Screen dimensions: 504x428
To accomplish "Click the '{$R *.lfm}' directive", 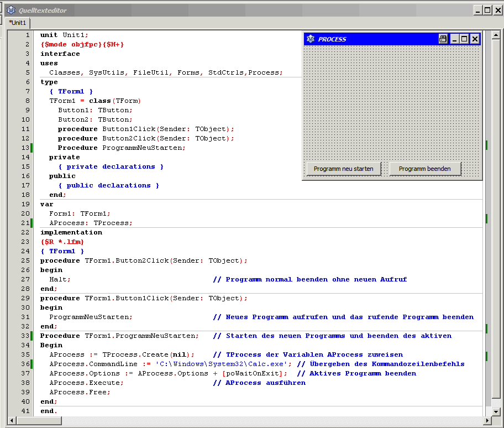I will pyautogui.click(x=62, y=242).
